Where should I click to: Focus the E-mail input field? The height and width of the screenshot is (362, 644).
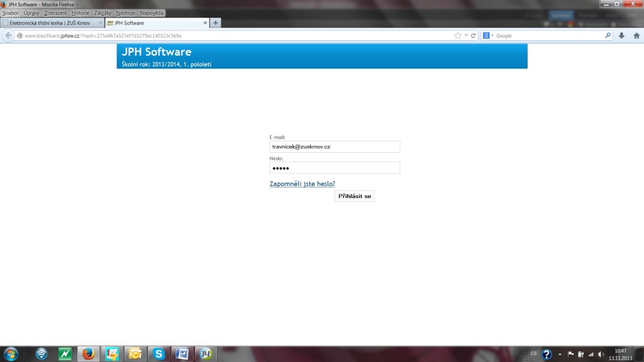tap(335, 146)
